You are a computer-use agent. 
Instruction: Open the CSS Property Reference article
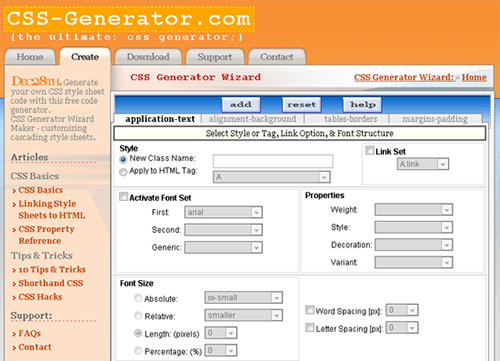[x=46, y=235]
